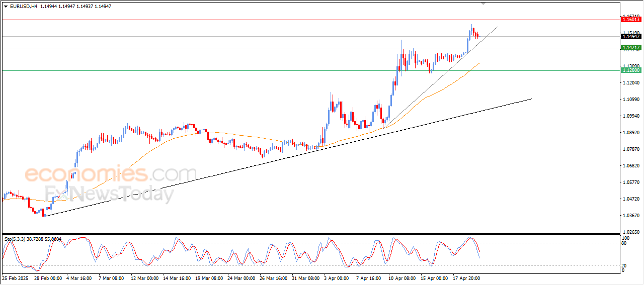Click the 1.10990 value on price axis

click(x=631, y=100)
